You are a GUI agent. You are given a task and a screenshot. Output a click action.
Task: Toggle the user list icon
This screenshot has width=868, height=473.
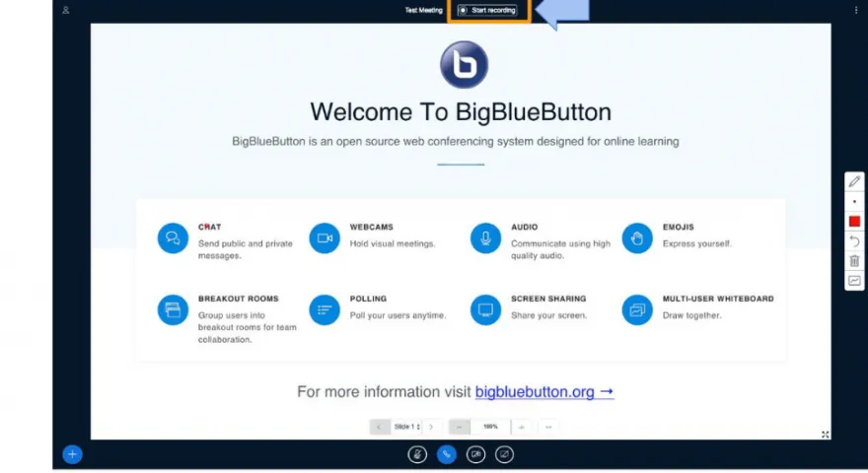[66, 10]
